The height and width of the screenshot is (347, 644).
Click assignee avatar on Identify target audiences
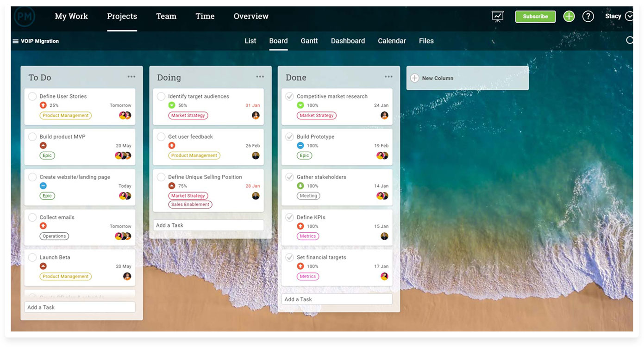[x=256, y=116]
